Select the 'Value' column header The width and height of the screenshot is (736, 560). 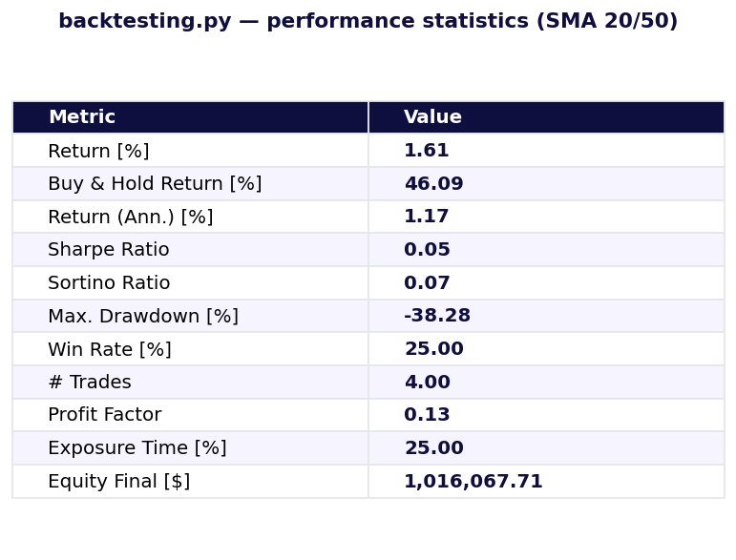546,116
